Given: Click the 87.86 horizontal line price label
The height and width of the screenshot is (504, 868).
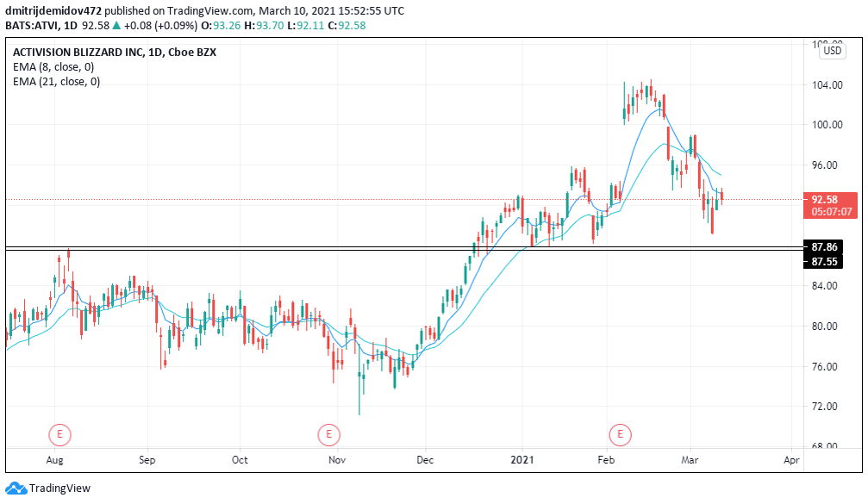Looking at the screenshot, I should point(823,246).
